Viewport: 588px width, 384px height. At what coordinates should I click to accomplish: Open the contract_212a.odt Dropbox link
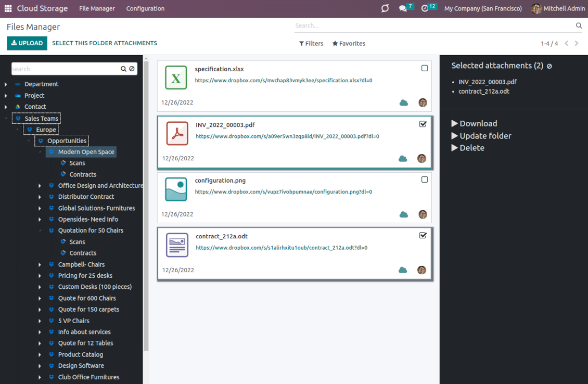click(x=281, y=248)
